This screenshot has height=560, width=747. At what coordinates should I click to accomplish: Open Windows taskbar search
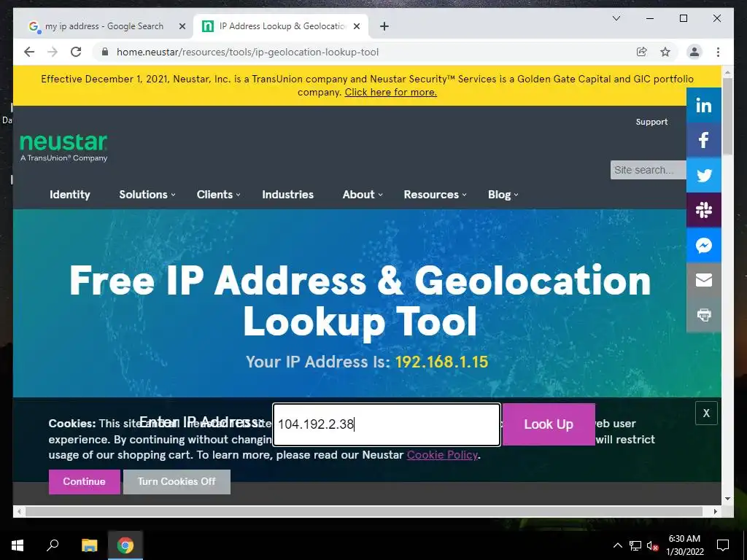click(x=53, y=545)
